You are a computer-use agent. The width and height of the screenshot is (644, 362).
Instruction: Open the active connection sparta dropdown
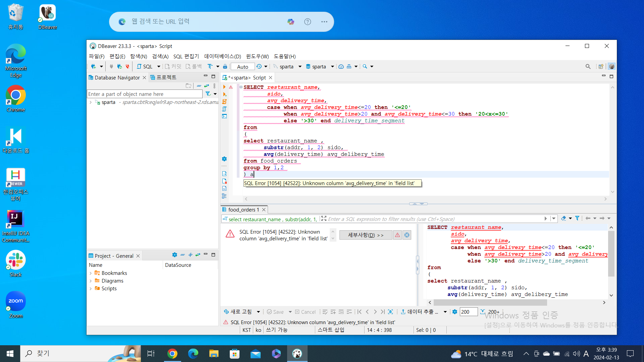coord(300,66)
